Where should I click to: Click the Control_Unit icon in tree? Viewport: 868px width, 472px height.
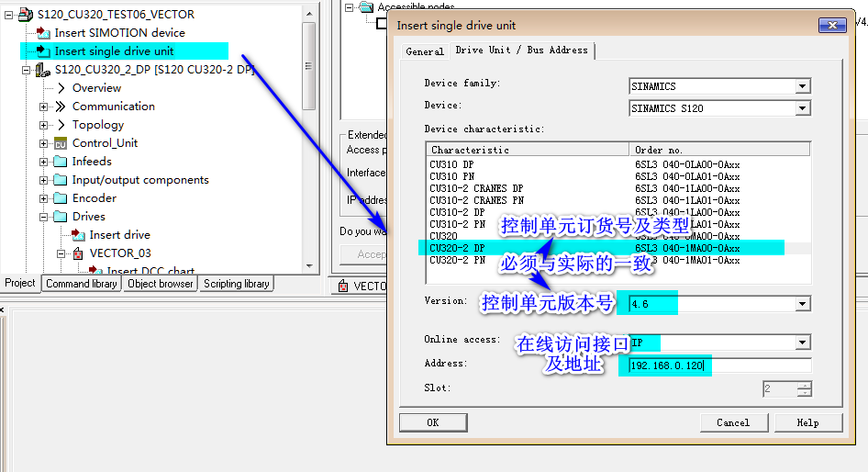point(61,143)
